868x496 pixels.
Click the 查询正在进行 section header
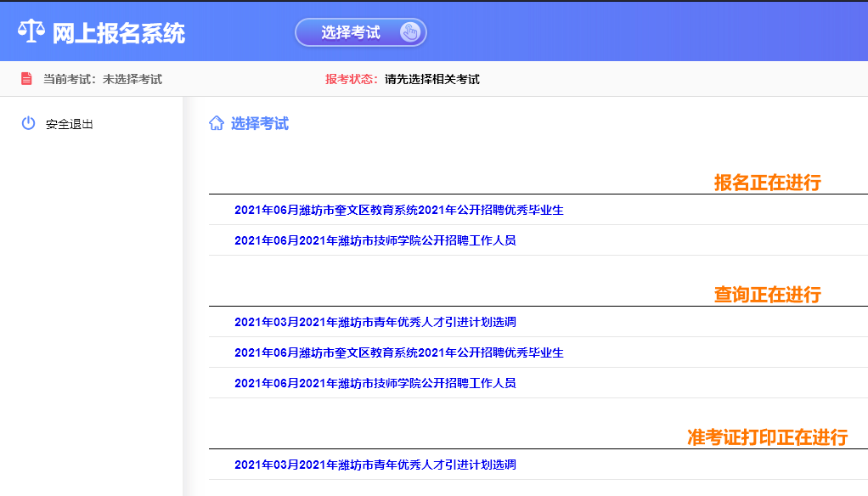pos(767,295)
